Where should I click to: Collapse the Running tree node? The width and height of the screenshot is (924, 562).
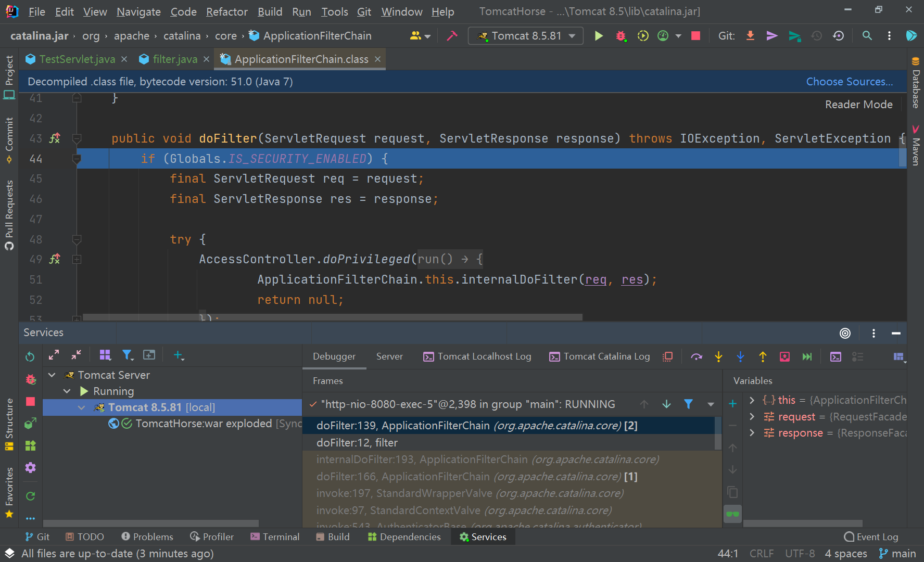pos(67,391)
